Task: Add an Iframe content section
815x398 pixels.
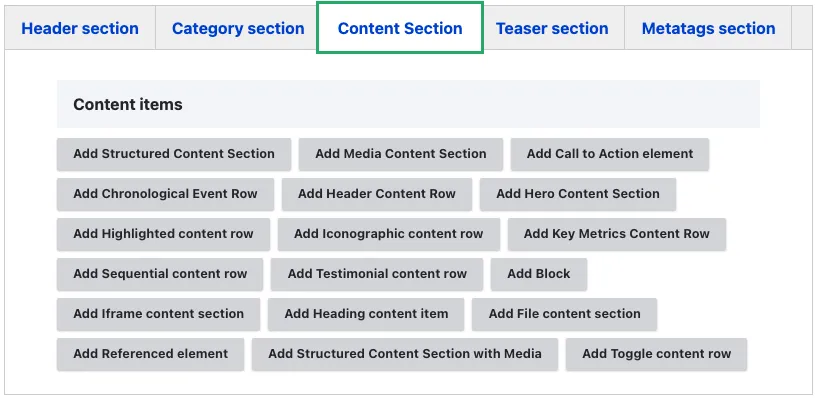Action: tap(159, 314)
